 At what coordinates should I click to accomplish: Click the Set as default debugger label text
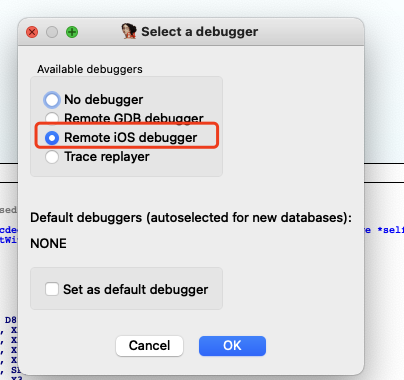135,289
